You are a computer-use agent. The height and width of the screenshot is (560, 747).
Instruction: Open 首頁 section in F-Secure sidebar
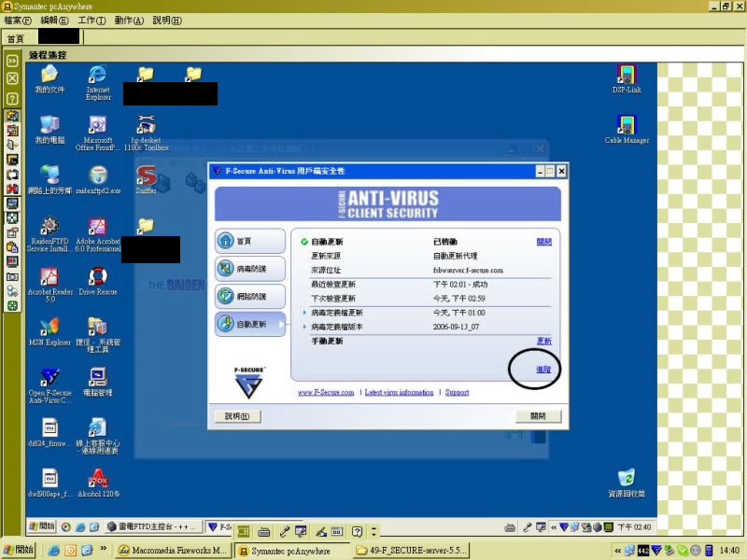tap(250, 241)
